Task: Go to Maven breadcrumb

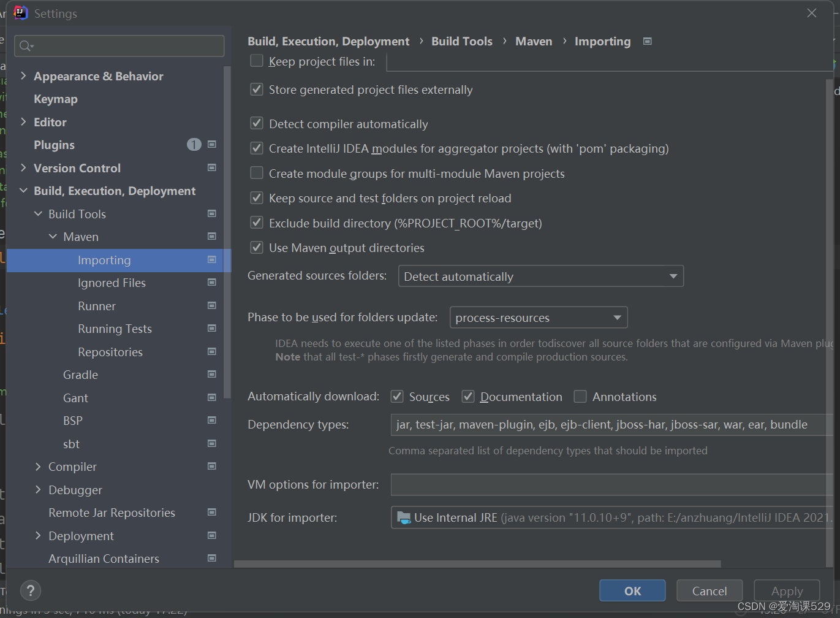Action: 534,41
